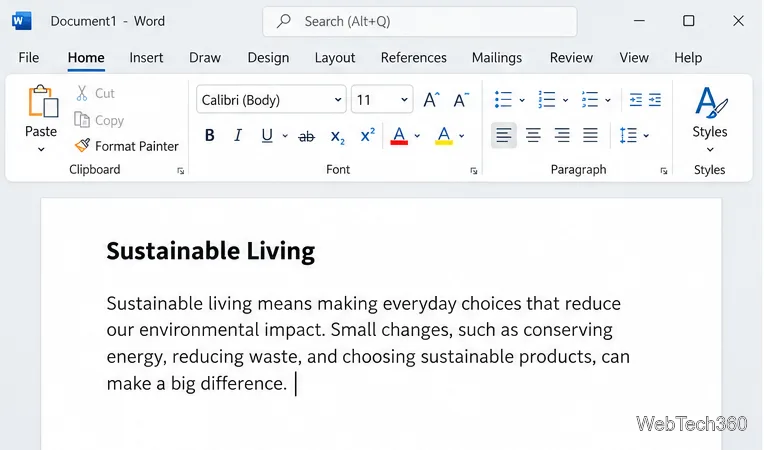
Task: Open the Review tab
Action: click(x=572, y=57)
